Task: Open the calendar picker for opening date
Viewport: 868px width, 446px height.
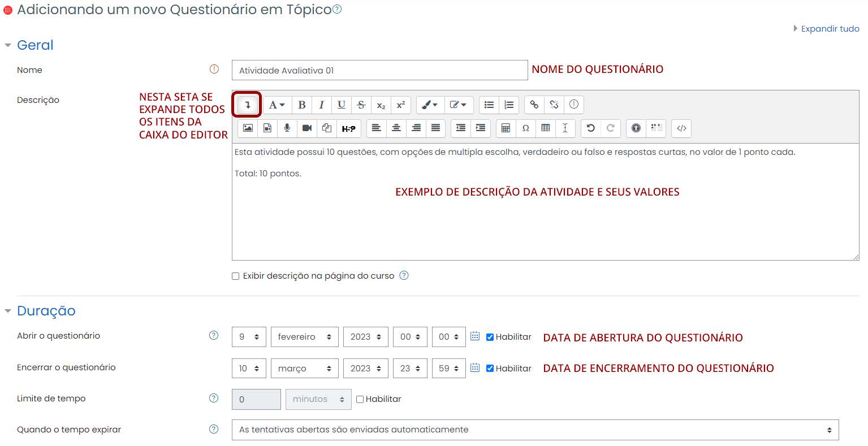Action: [x=474, y=336]
